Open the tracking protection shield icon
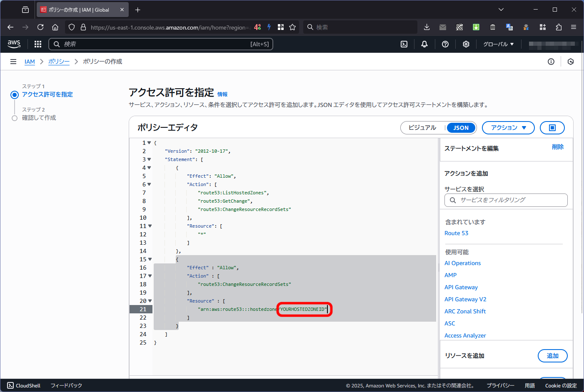This screenshot has width=584, height=392. (x=72, y=27)
